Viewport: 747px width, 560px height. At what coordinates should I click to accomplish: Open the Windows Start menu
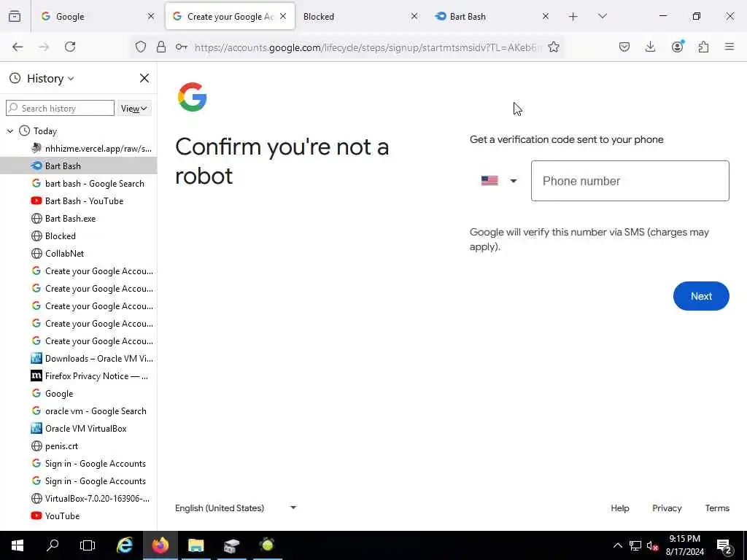click(18, 545)
